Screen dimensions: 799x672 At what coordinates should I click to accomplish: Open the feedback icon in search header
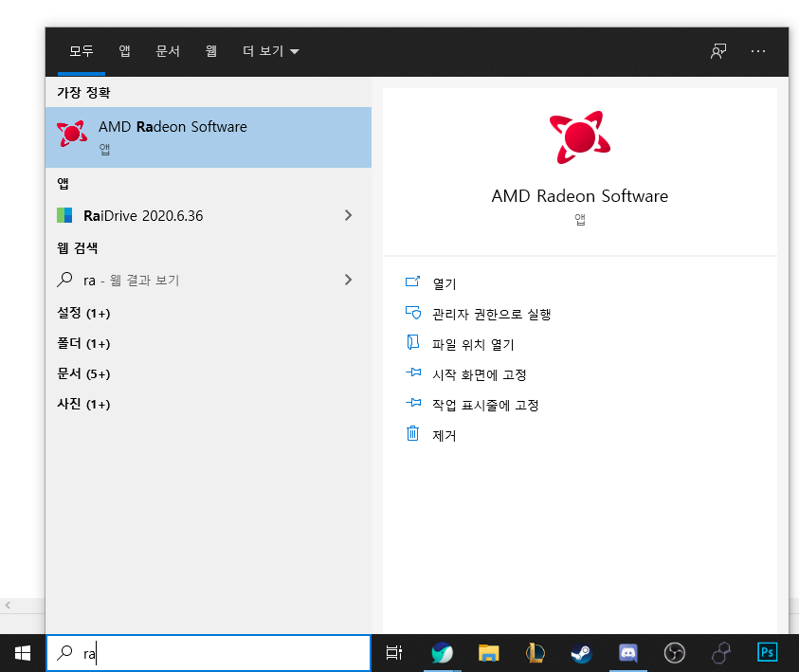tap(718, 51)
